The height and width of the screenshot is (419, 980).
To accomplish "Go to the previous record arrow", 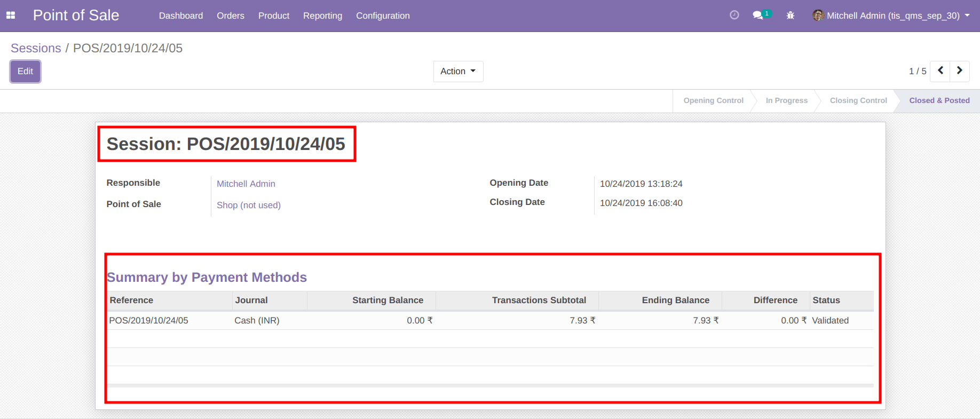I will 940,71.
